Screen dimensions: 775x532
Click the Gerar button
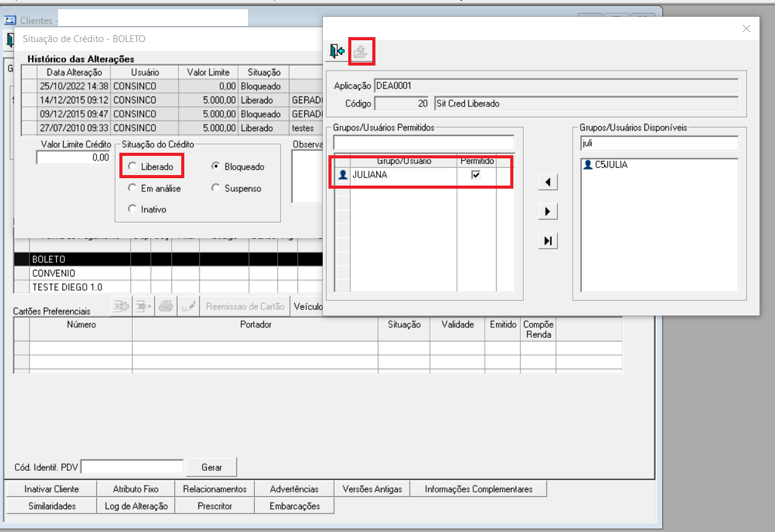pyautogui.click(x=212, y=467)
